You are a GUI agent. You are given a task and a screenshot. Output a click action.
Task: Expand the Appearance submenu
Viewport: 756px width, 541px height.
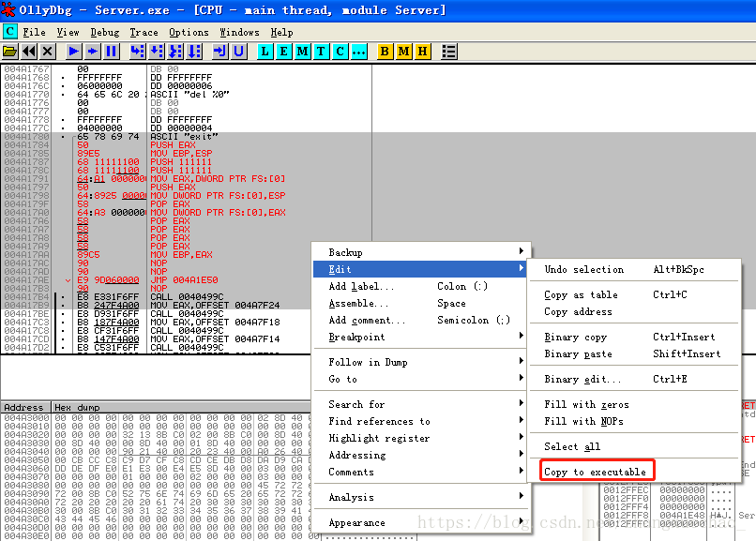pos(421,522)
